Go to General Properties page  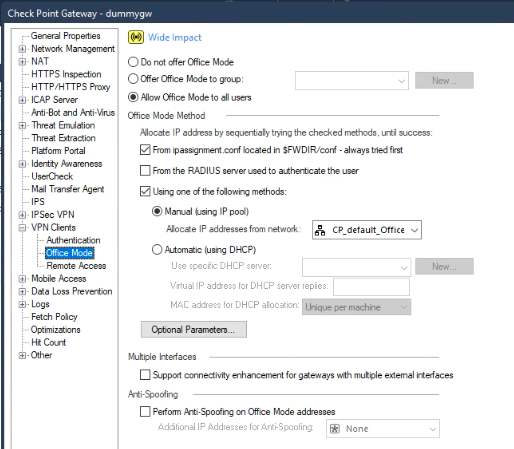pyautogui.click(x=65, y=36)
